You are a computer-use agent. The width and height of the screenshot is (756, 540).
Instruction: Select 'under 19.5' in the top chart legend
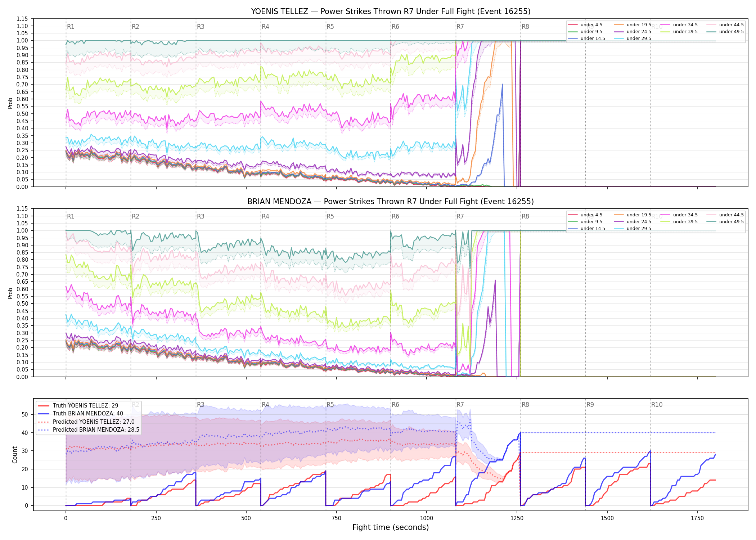[x=633, y=25]
